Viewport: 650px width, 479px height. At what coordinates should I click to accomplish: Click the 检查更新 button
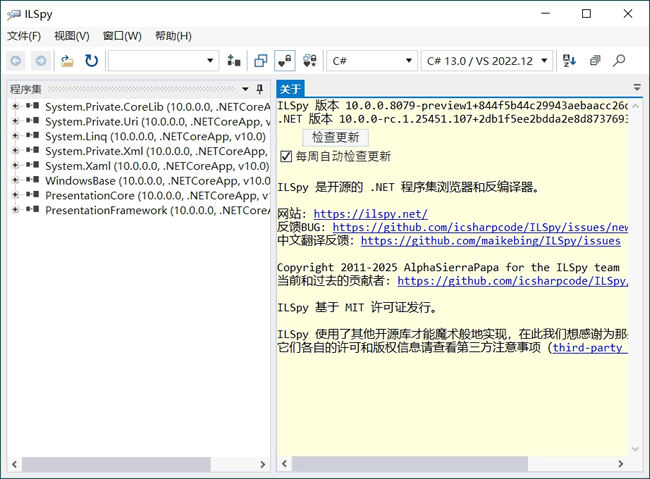335,137
